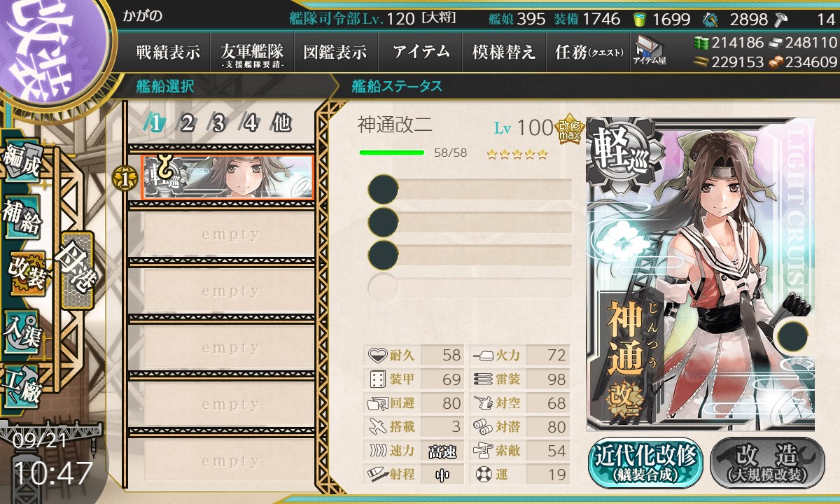840x504 pixels.
Task: Open the アイテム屋 shop icon
Action: 649,51
